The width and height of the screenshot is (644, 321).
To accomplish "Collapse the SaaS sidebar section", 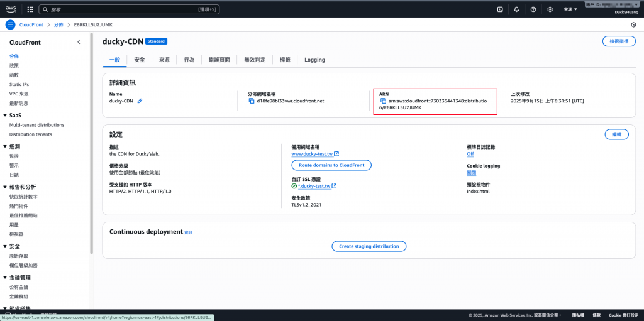I will point(5,116).
